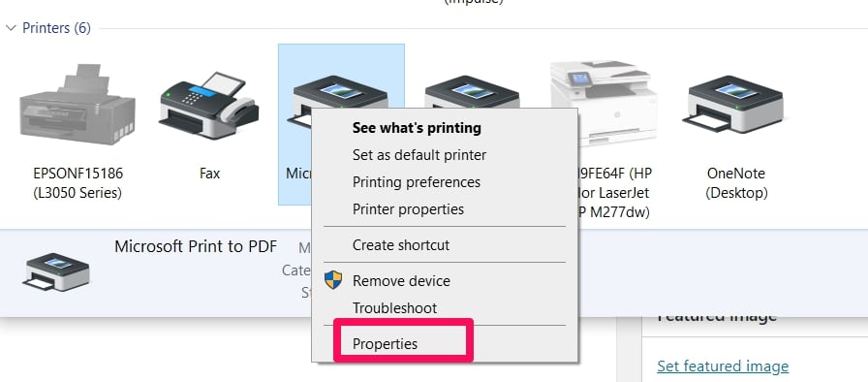Click the shield icon beside Remove device
This screenshot has height=382, width=868.
[333, 280]
